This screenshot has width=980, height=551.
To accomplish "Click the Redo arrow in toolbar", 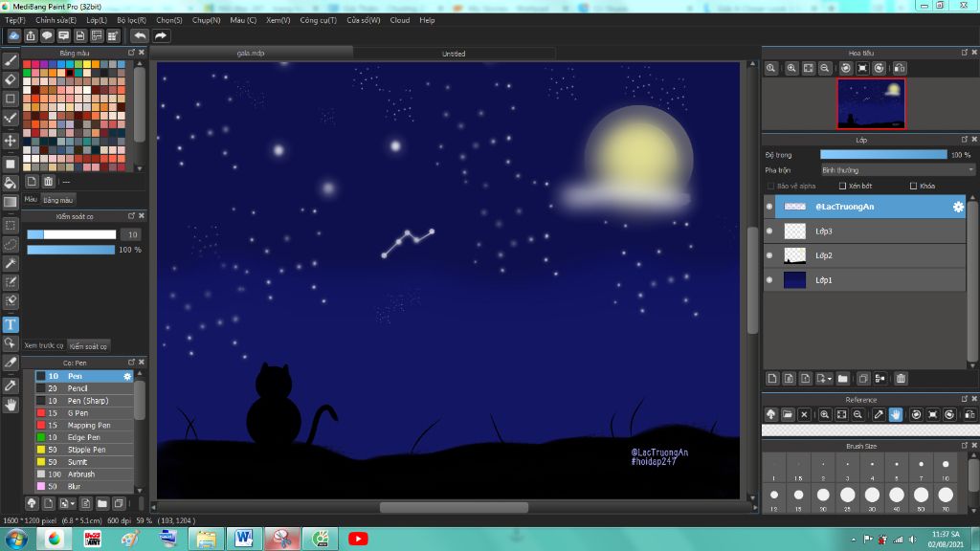I will tap(161, 35).
